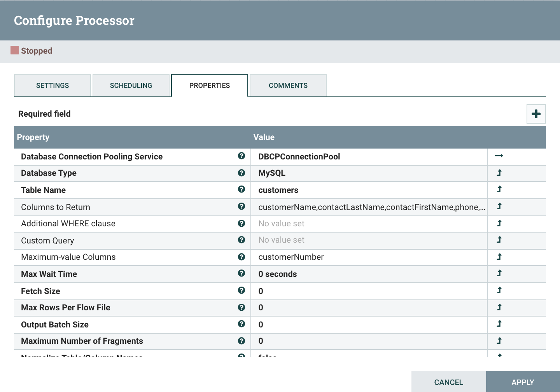This screenshot has width=560, height=392.
Task: Show help for Columns to Return
Action: (241, 206)
